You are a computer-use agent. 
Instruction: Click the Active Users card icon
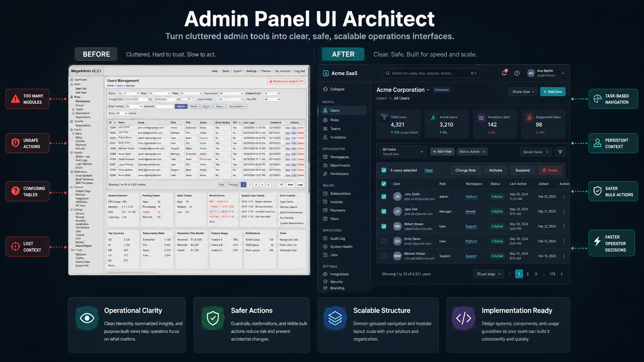(x=433, y=118)
